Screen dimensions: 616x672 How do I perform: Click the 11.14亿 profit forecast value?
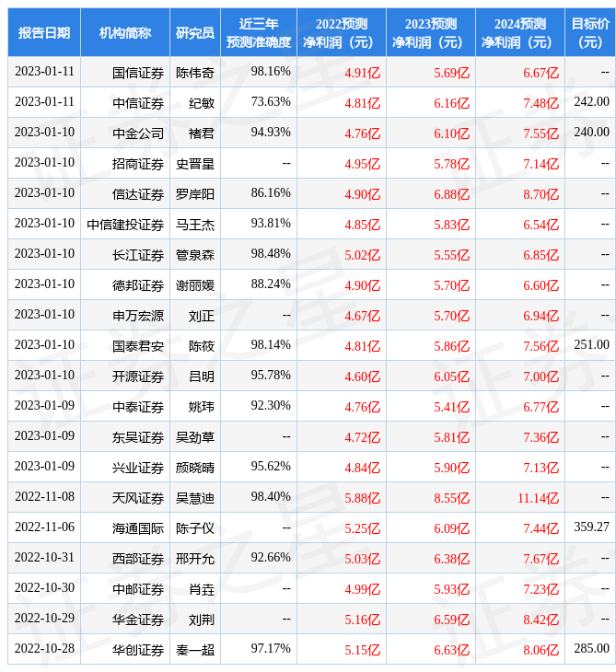click(x=538, y=498)
